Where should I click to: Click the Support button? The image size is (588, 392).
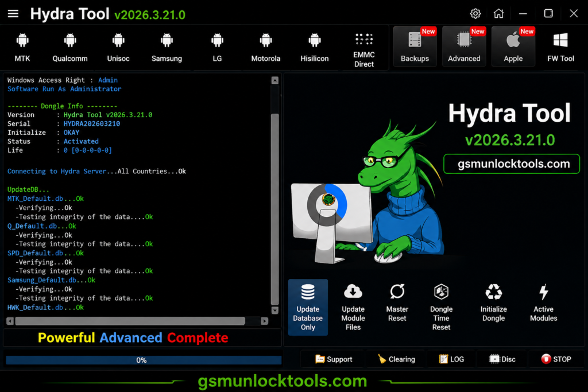click(x=334, y=359)
